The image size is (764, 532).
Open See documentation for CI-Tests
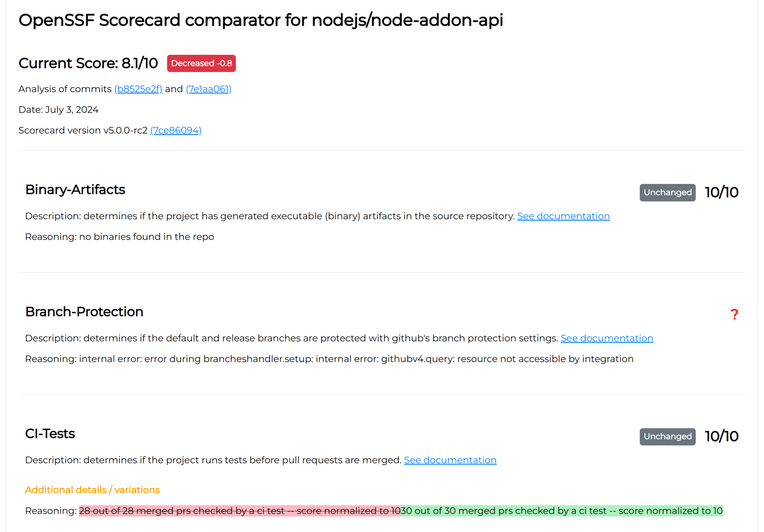[x=450, y=460]
